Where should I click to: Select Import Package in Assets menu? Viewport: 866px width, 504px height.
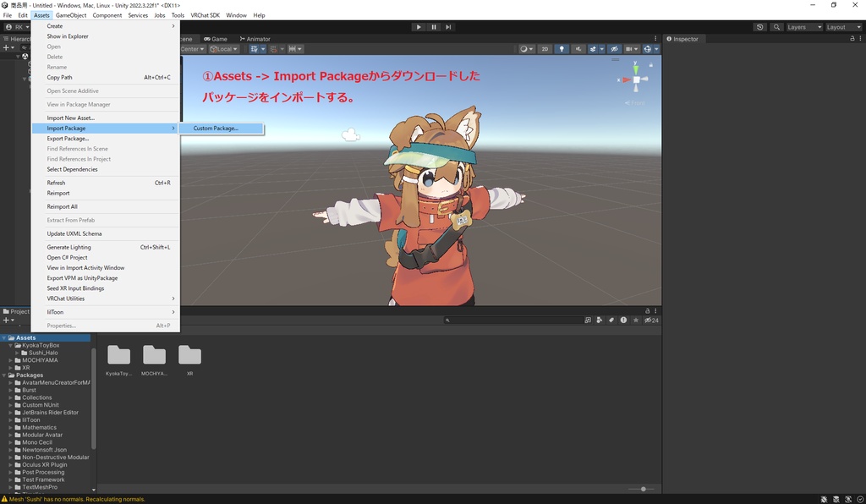coord(106,128)
